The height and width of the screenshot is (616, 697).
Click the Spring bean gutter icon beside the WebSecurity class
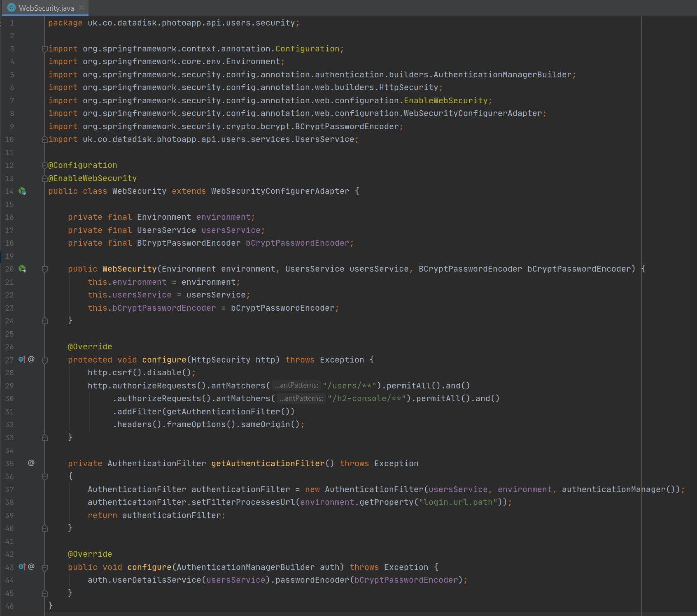pyautogui.click(x=22, y=191)
